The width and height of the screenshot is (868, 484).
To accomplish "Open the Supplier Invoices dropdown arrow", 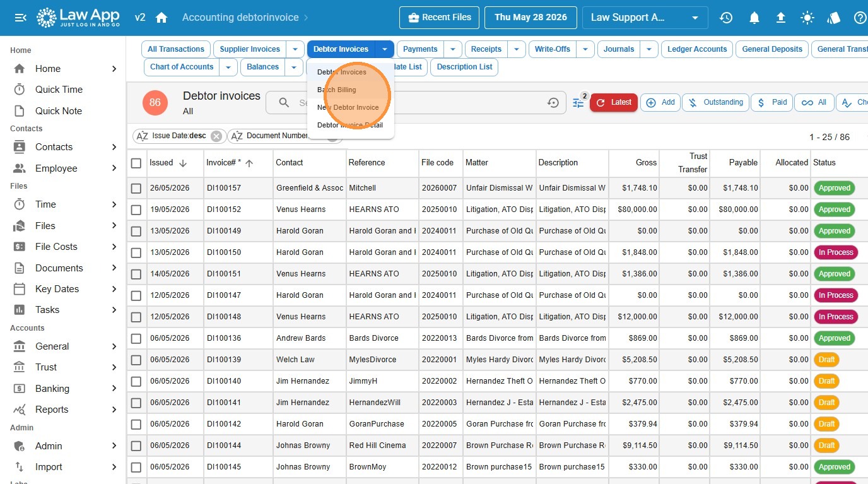I will tap(295, 49).
